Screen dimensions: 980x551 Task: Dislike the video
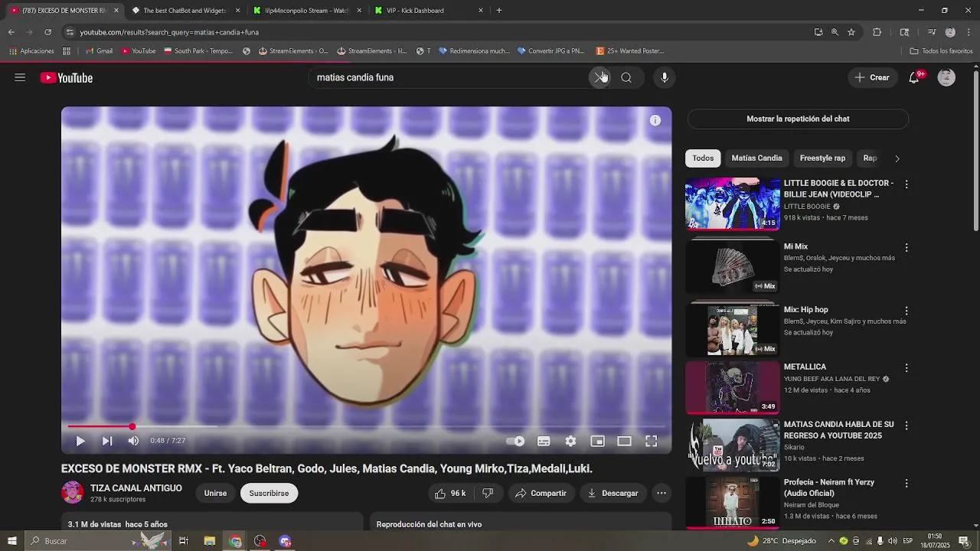488,494
